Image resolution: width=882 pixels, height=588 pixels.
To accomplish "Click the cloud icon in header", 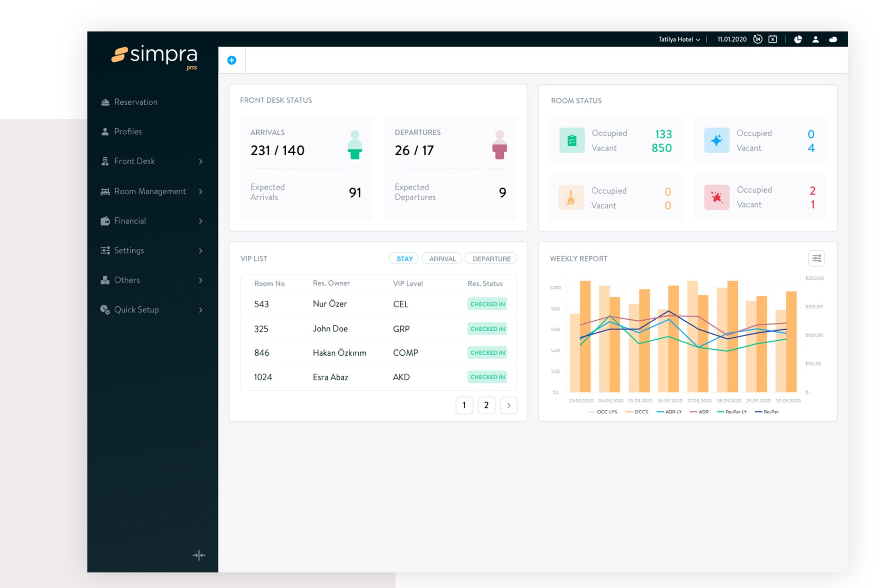I will click(833, 39).
